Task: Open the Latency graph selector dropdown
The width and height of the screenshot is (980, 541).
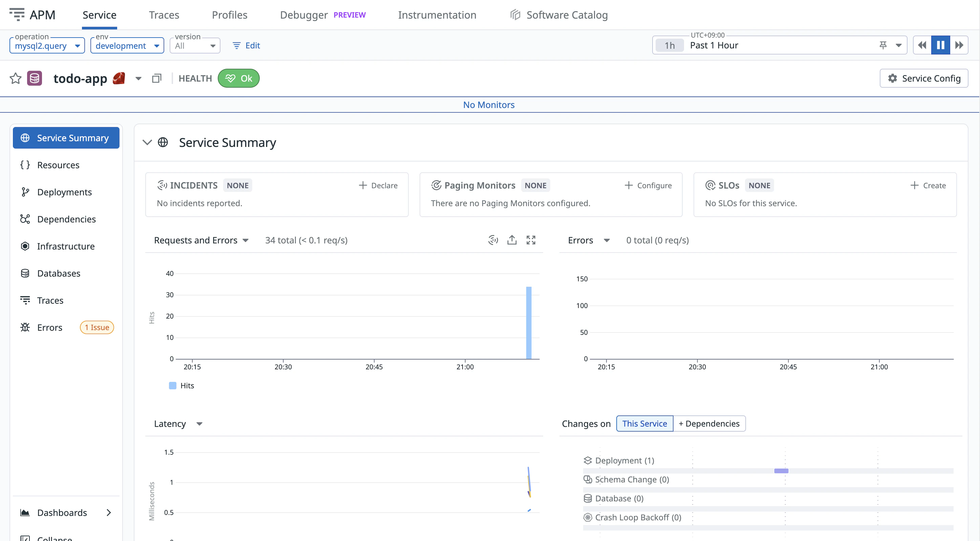Action: pos(178,424)
